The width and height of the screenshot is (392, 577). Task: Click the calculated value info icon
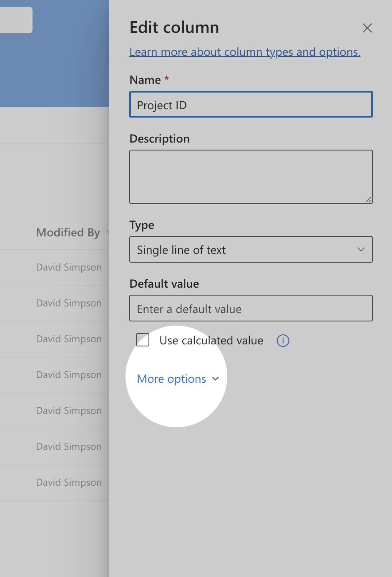click(x=283, y=341)
